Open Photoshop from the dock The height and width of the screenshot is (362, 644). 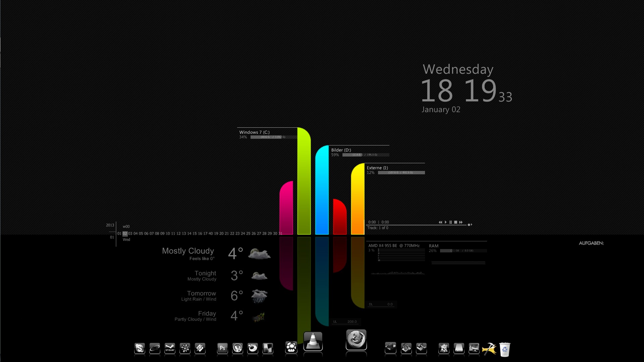coord(222,349)
